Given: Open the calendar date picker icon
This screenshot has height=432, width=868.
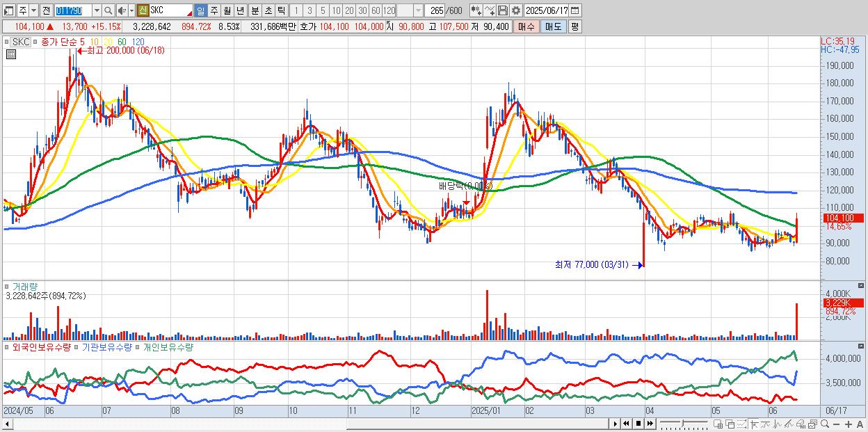Looking at the screenshot, I should (575, 10).
